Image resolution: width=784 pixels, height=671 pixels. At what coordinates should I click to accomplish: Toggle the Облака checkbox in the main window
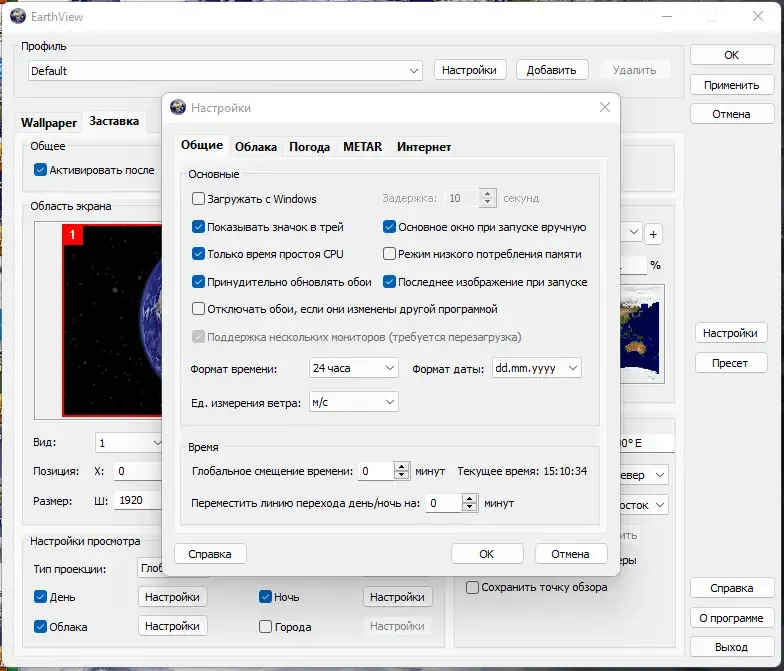[40, 626]
